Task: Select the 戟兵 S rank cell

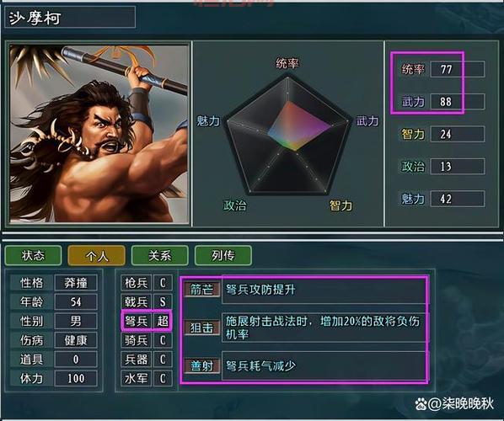Action: [163, 302]
